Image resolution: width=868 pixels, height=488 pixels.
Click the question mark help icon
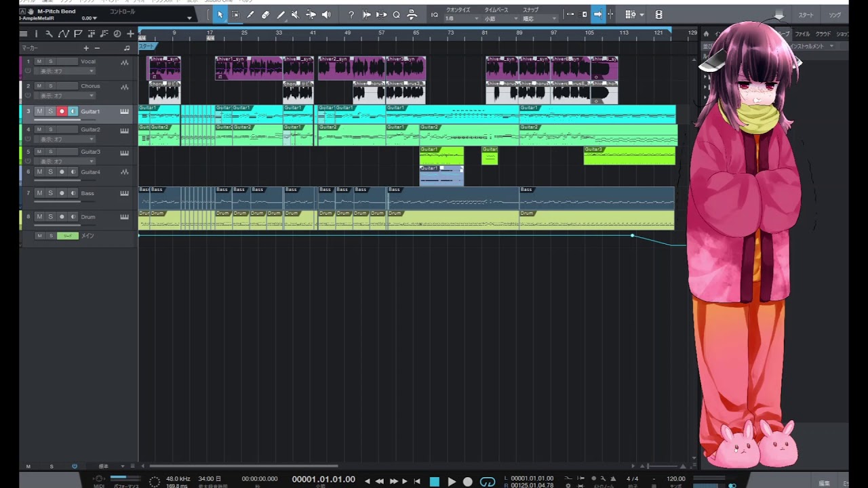pyautogui.click(x=351, y=15)
